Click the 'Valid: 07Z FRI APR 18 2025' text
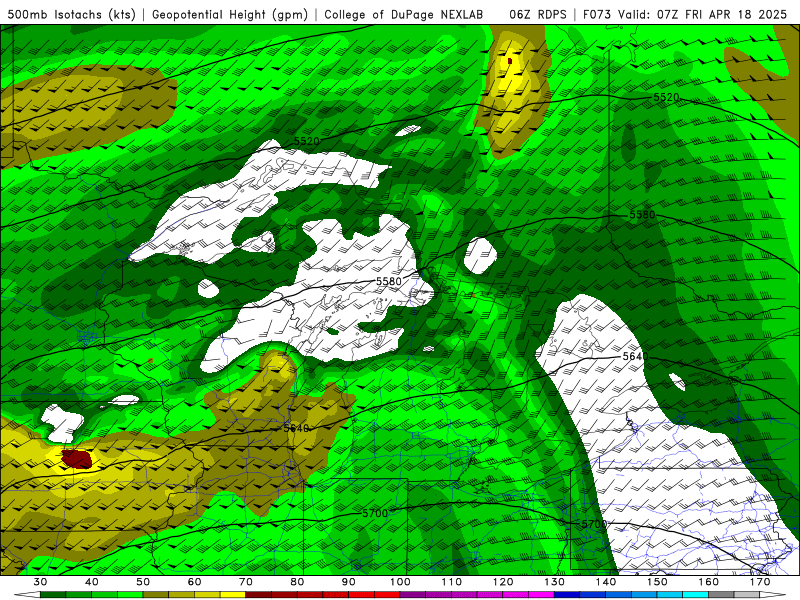The width and height of the screenshot is (800, 600). (703, 15)
